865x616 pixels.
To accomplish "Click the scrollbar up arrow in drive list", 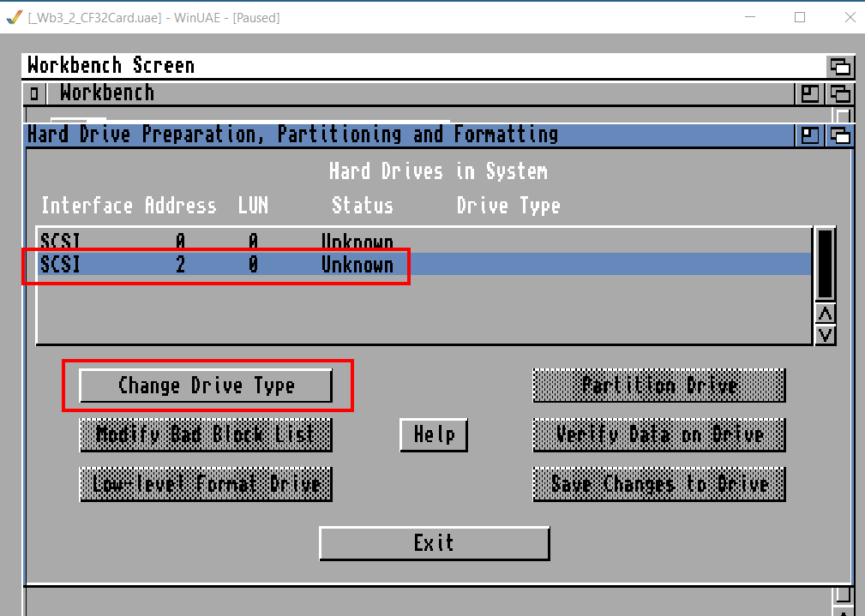I will 825,314.
